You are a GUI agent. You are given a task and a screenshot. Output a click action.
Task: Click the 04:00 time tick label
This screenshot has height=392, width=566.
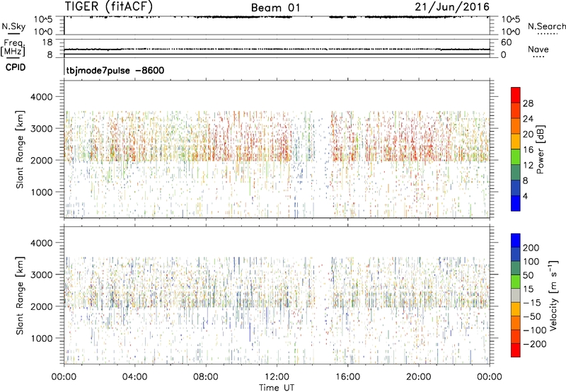[134, 377]
